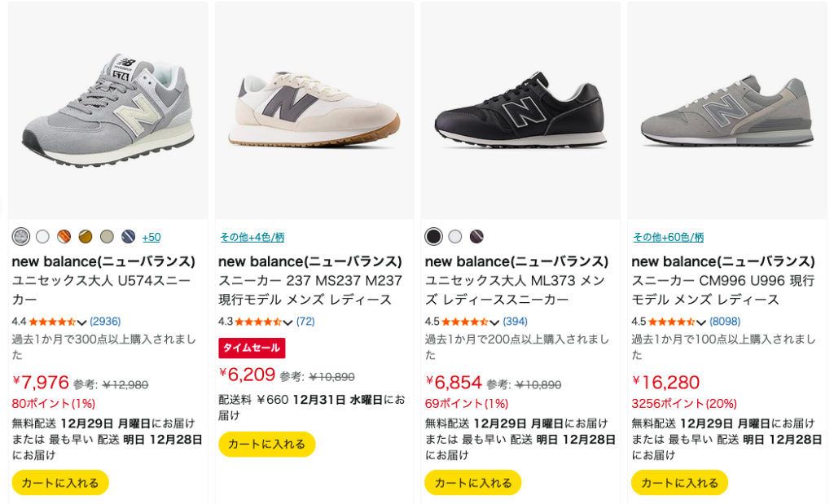Add the U574 sneaker to the cart
This screenshot has width=834, height=504.
pyautogui.click(x=60, y=482)
